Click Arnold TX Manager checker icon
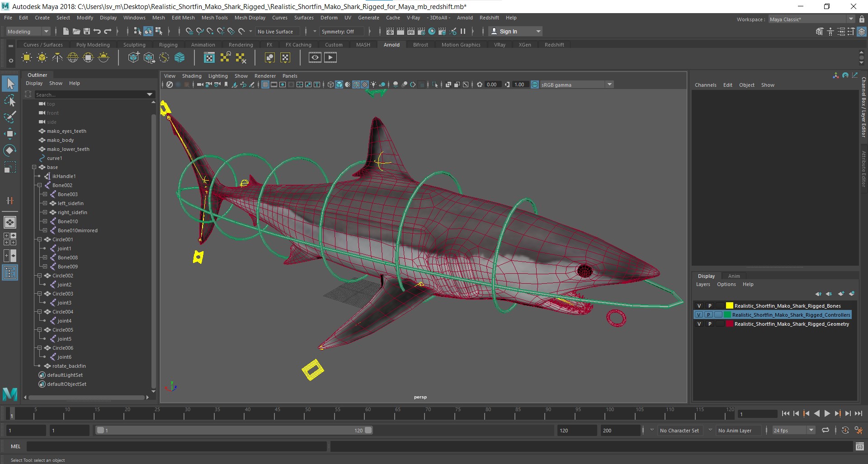868x464 pixels. tap(209, 57)
